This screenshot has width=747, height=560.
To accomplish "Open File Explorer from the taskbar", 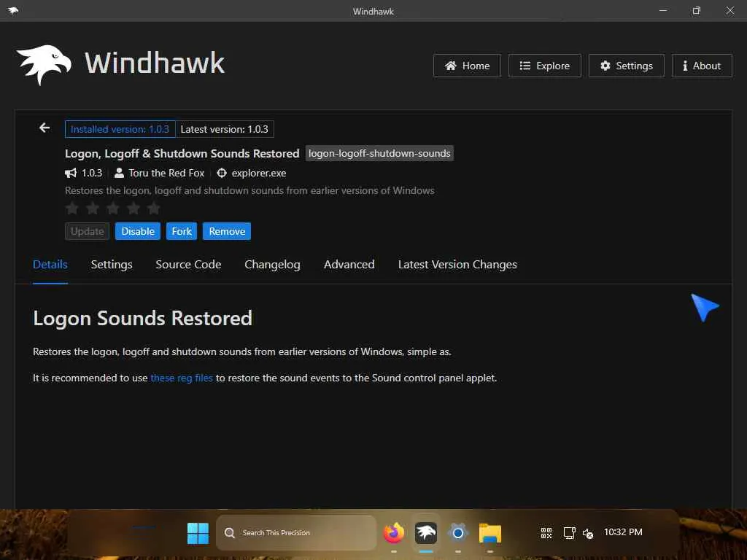I will [490, 533].
